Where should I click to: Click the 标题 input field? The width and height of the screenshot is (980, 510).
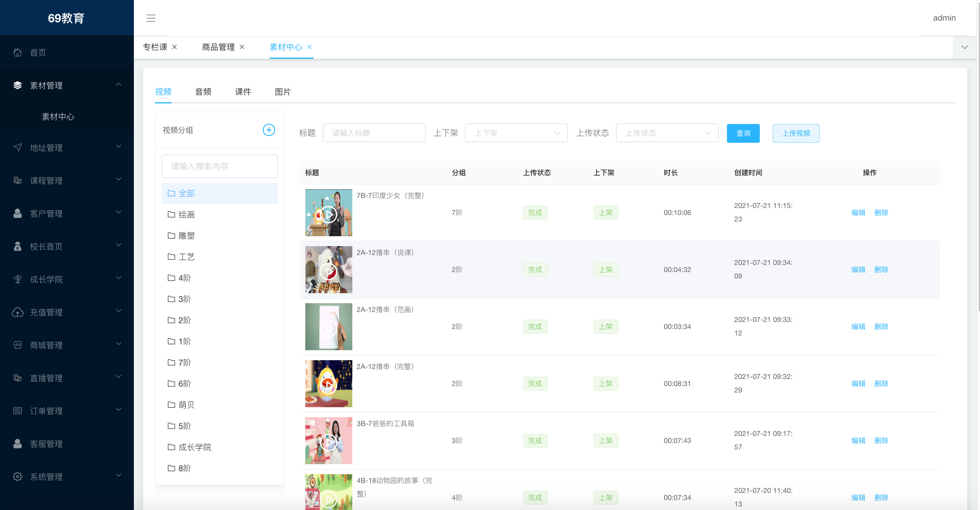click(x=374, y=133)
